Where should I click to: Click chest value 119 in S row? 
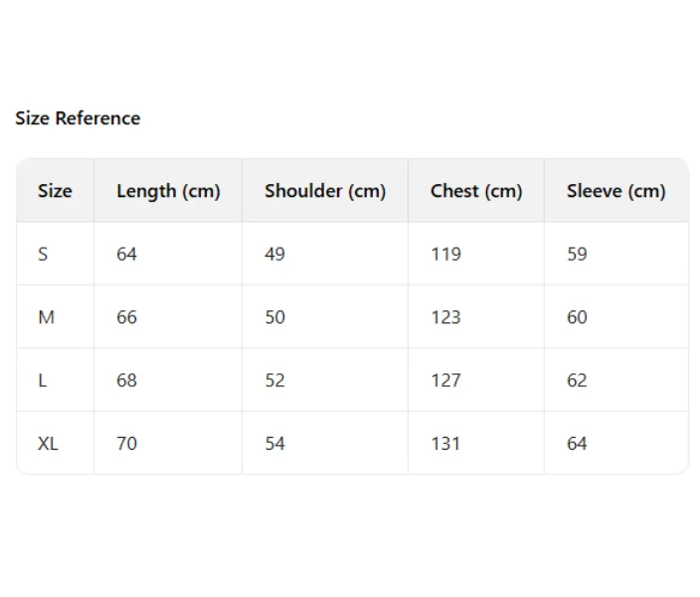tap(445, 254)
